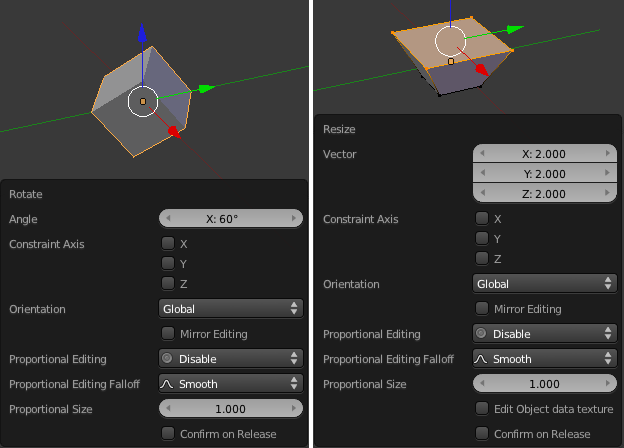This screenshot has height=448, width=624.
Task: Click green Y-axis arrow in Rotate viewport
Action: (206, 88)
